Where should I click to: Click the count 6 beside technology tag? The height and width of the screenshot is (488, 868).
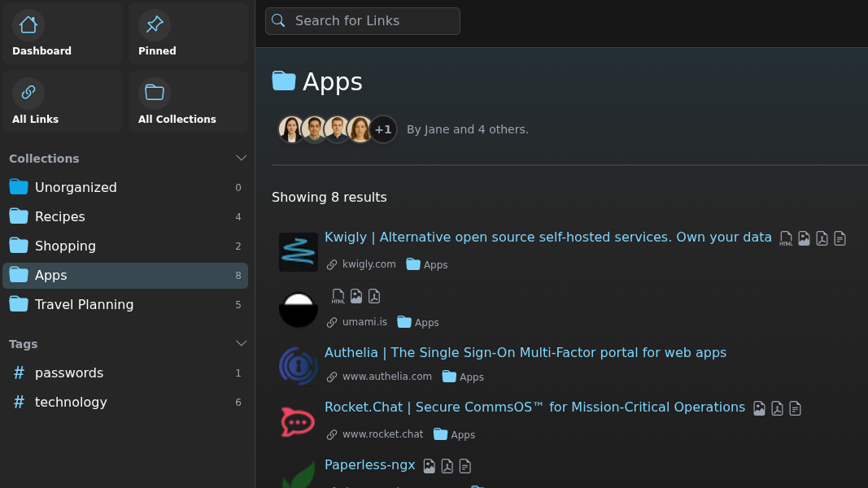tap(238, 403)
